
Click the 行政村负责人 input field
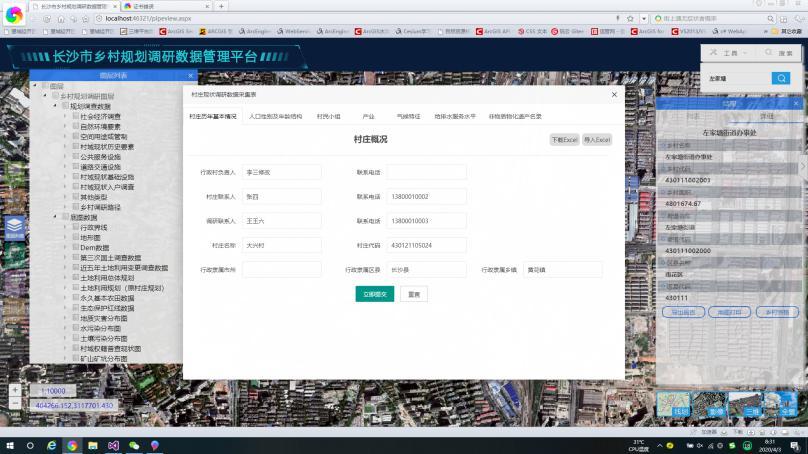coord(282,172)
